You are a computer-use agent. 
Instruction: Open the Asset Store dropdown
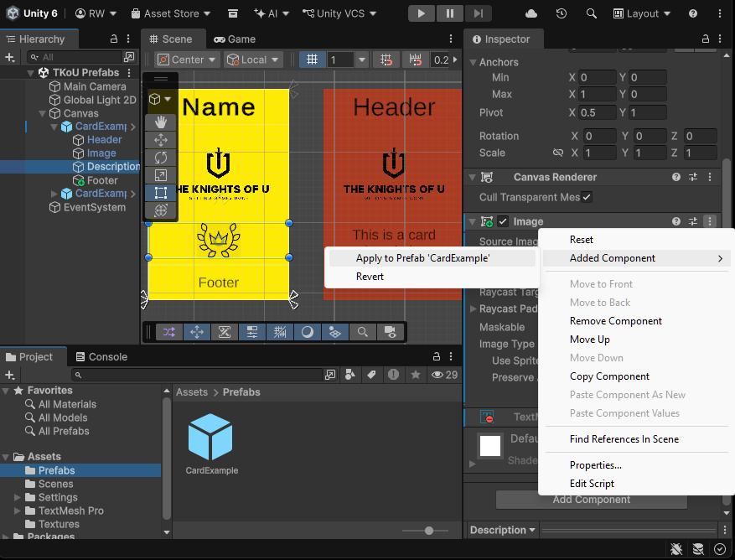pyautogui.click(x=171, y=13)
